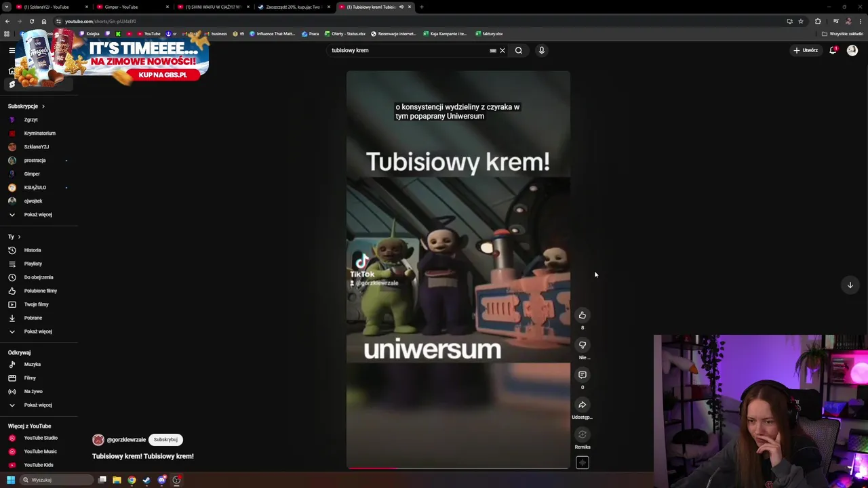Image resolution: width=868 pixels, height=488 pixels.
Task: Open comments on the short
Action: 582,375
